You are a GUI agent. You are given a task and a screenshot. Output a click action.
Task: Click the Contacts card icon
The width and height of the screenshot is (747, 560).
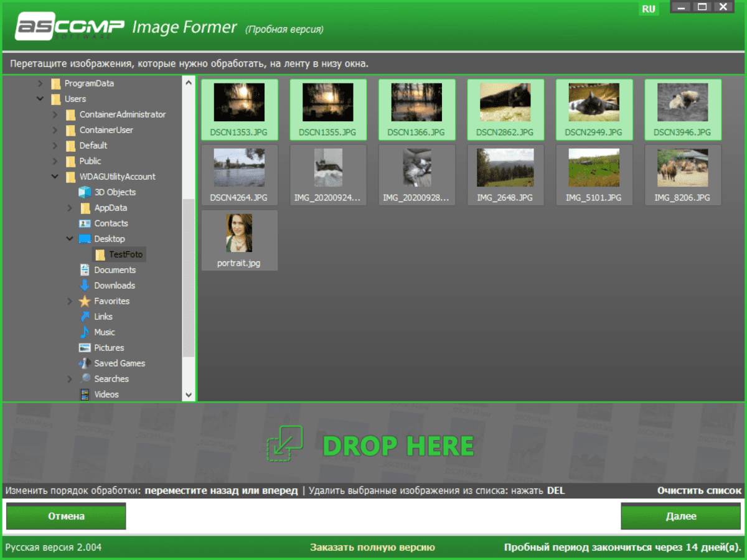(x=85, y=223)
